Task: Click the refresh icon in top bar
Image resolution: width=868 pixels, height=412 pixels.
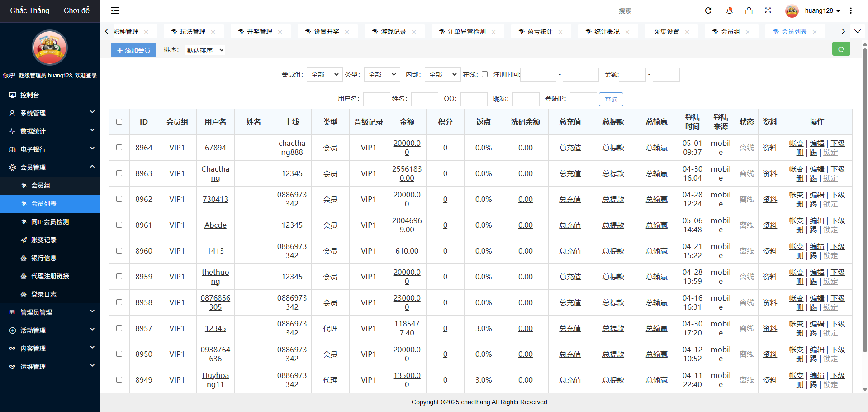Action: [708, 10]
